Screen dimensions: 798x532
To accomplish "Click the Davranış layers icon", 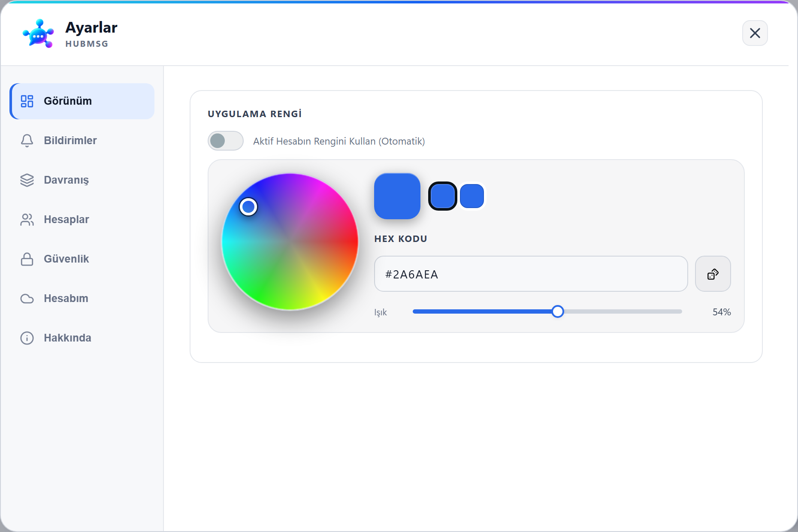I will click(27, 180).
